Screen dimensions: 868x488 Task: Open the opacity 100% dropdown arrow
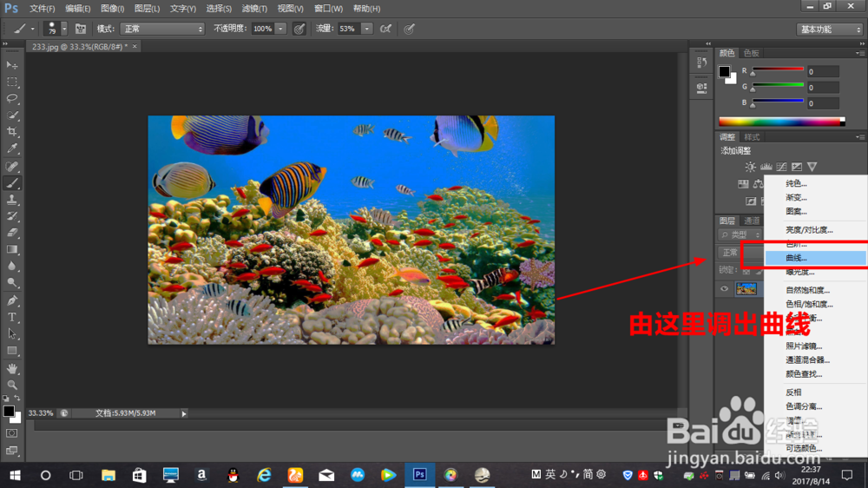pyautogui.click(x=280, y=29)
